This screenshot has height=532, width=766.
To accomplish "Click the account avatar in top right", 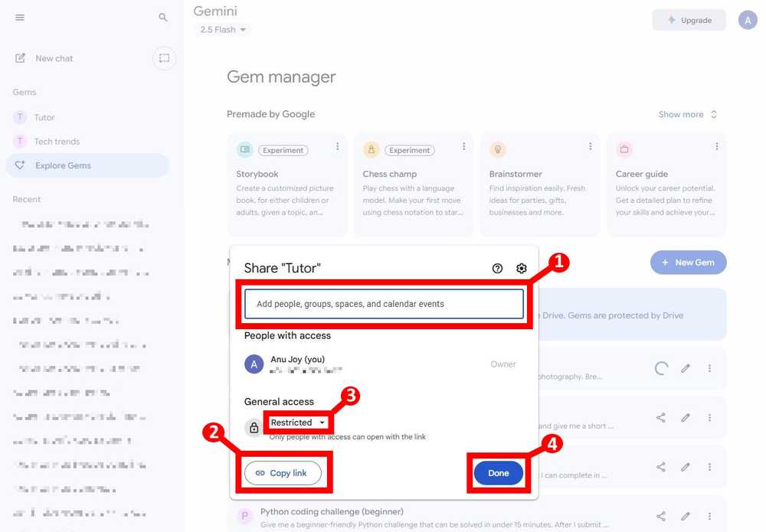I will pos(748,21).
